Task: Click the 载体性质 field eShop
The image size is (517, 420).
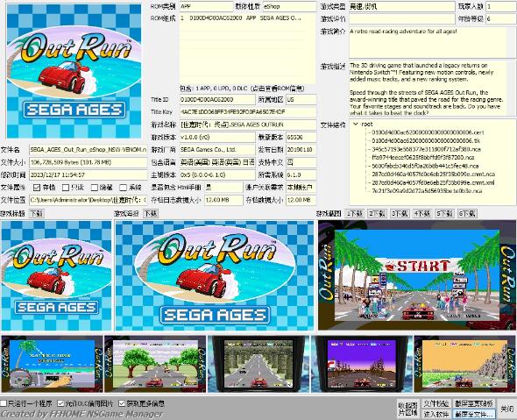Action: point(289,6)
